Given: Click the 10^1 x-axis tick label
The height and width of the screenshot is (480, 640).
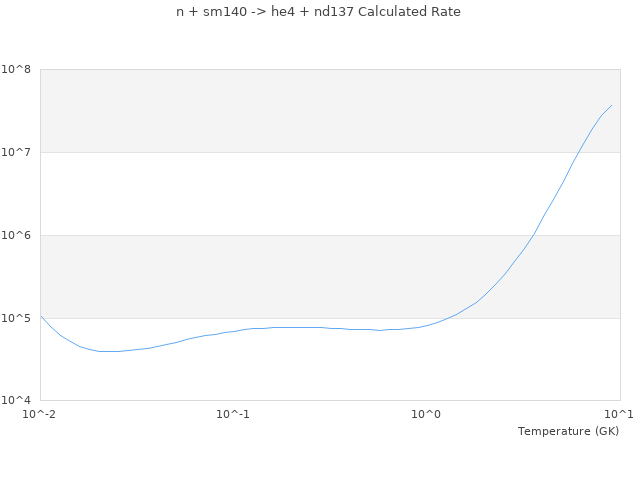Looking at the screenshot, I should [x=619, y=413].
